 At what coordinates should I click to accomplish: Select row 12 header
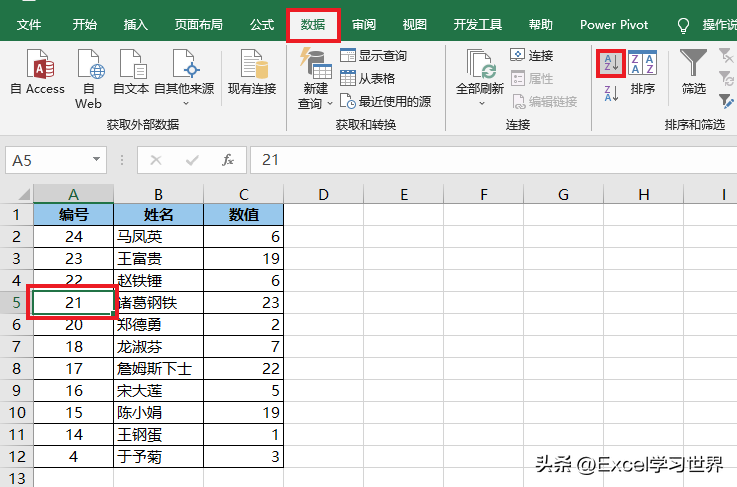click(16, 456)
